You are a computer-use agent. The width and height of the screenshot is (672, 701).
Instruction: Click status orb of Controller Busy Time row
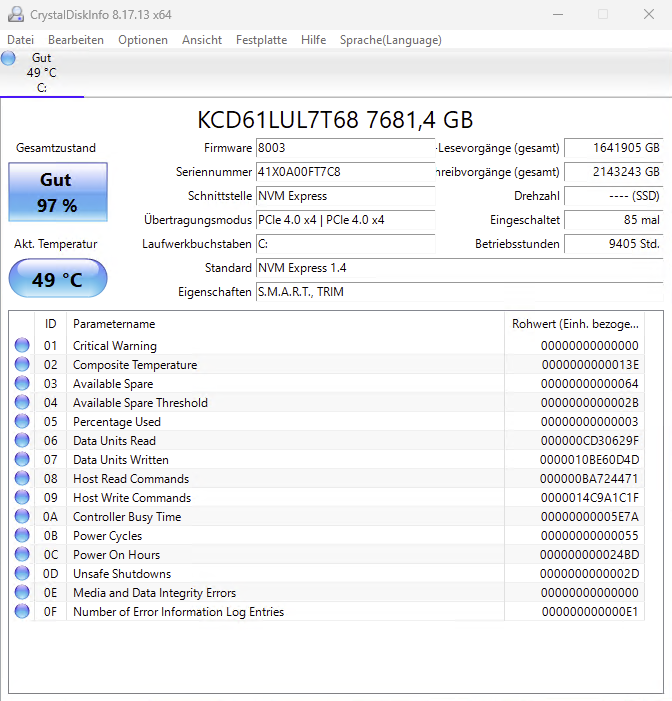coord(22,516)
